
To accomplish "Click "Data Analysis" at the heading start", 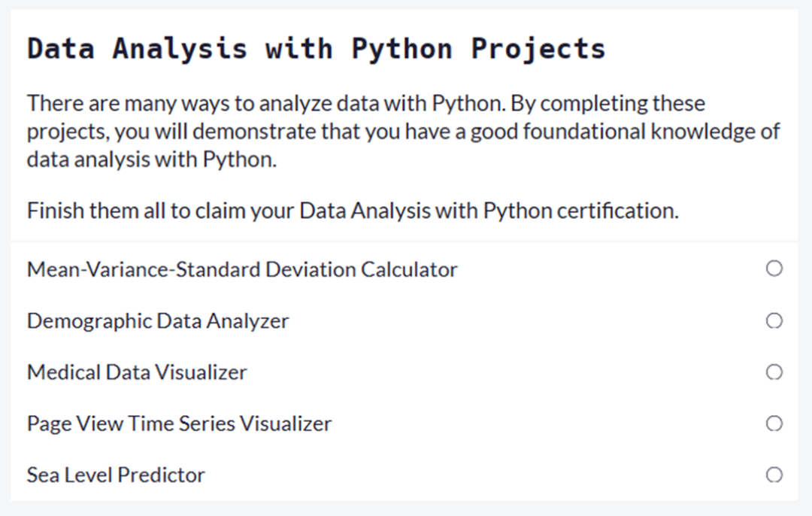I will tap(137, 49).
